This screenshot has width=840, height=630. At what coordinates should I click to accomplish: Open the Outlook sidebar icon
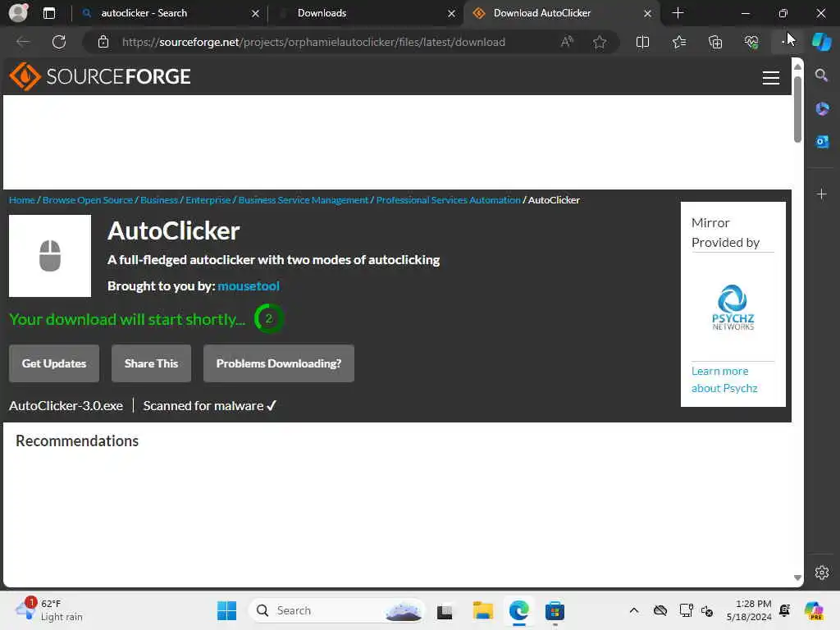[822, 141]
